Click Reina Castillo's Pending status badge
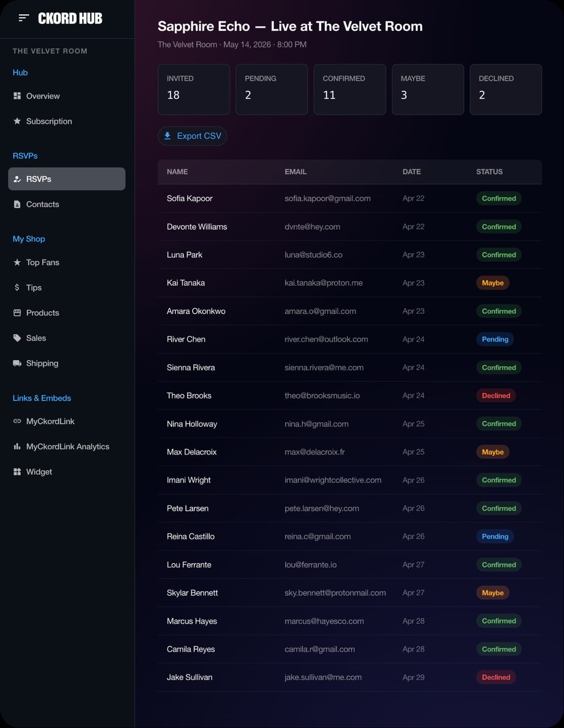The height and width of the screenshot is (728, 564). tap(495, 536)
